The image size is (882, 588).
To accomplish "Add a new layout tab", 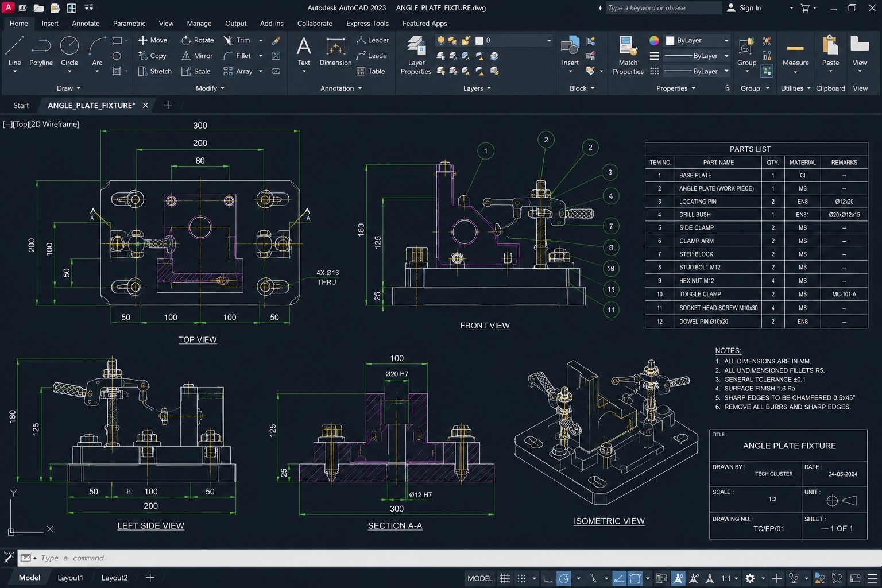I will click(x=150, y=578).
